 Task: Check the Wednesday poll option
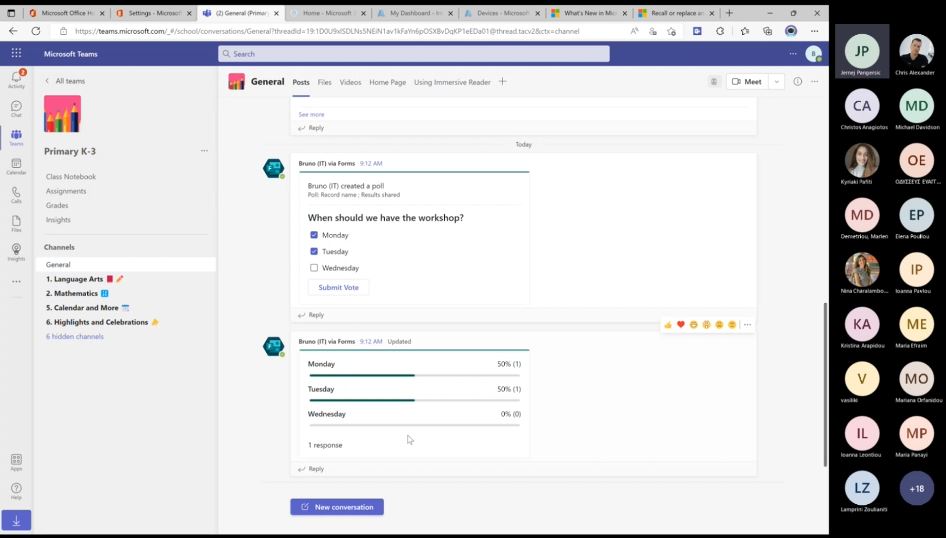314,268
